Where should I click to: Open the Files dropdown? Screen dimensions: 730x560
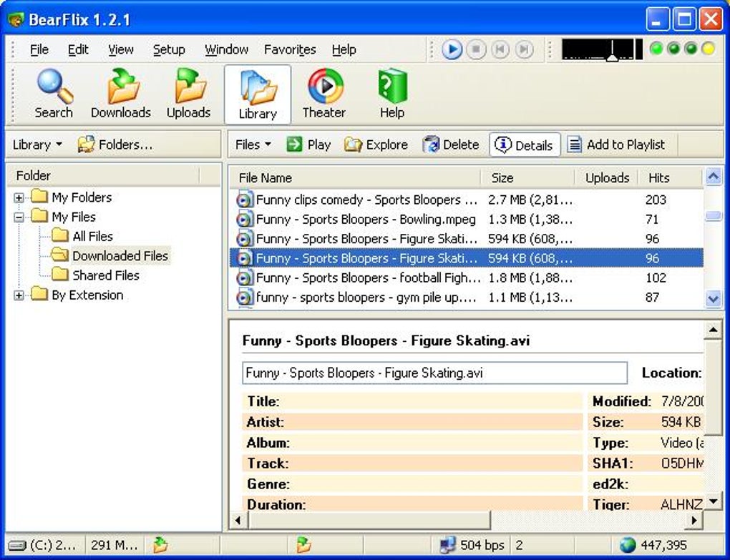point(253,144)
